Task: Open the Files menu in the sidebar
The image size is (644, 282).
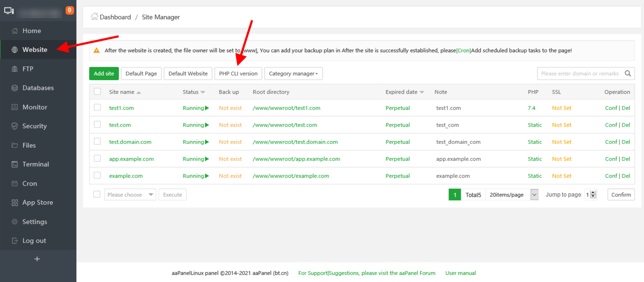Action: (29, 145)
